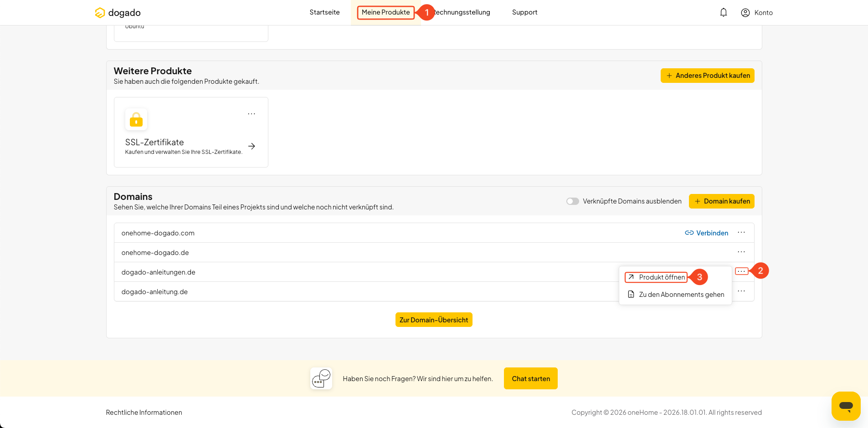Click the arrow on SSL-Zertifikate card
868x428 pixels.
click(x=252, y=146)
